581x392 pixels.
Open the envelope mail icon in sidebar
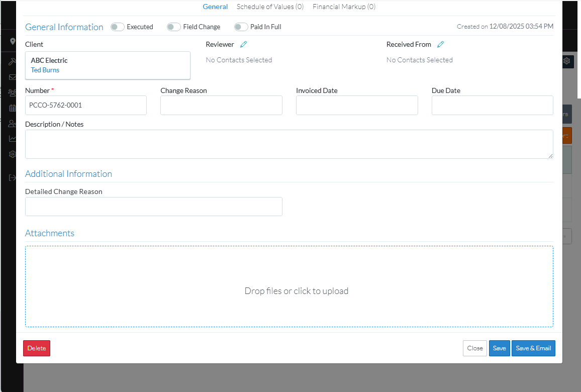(13, 77)
